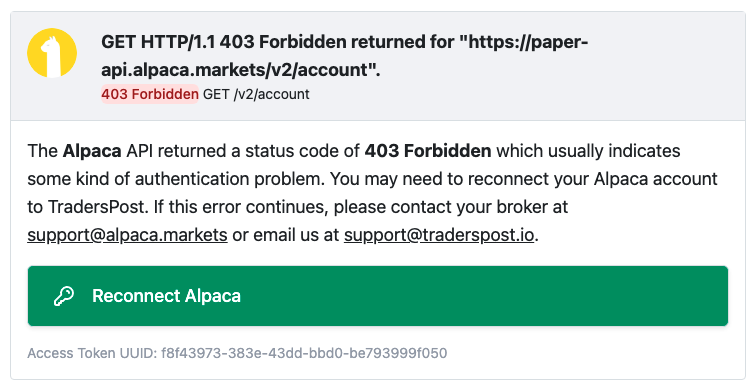Click the GET /v2/account request path text
Viewport: 756px width, 392px height.
pyautogui.click(x=256, y=94)
